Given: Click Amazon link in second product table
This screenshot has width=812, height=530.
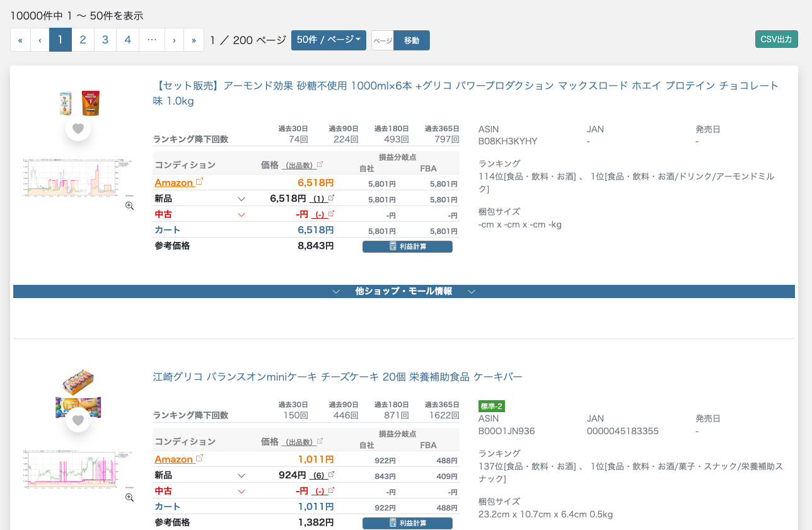Looking at the screenshot, I should point(173,459).
